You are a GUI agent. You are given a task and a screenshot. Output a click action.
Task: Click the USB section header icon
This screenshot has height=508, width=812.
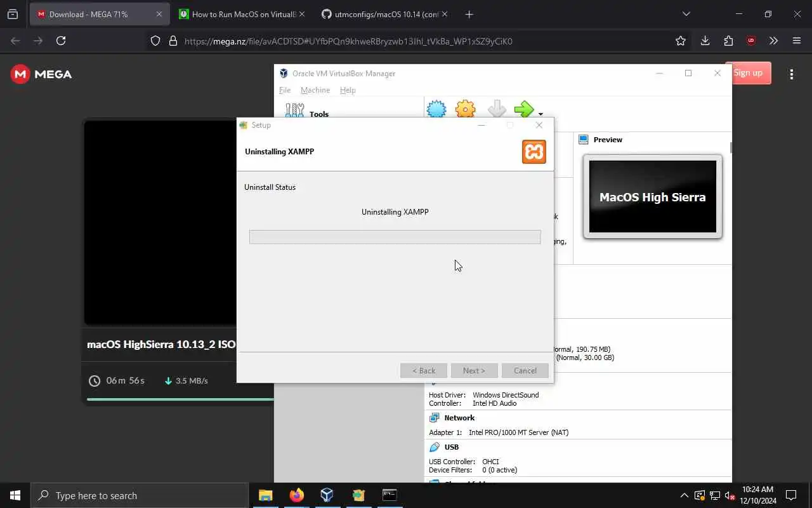[435, 447]
